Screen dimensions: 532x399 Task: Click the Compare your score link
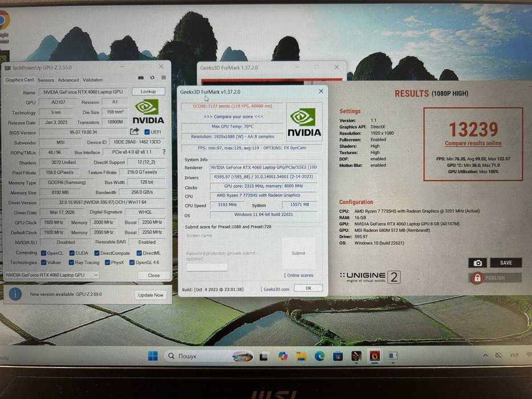[233, 116]
